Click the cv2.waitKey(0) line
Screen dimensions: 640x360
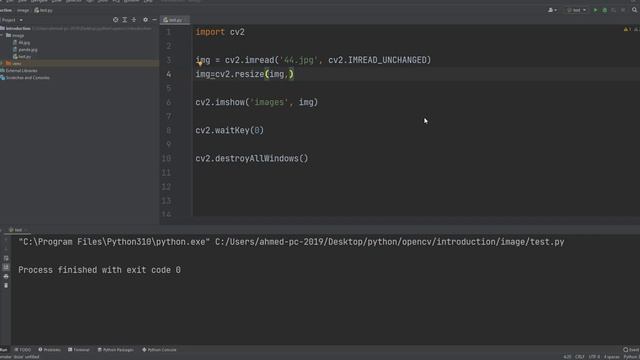click(x=229, y=130)
